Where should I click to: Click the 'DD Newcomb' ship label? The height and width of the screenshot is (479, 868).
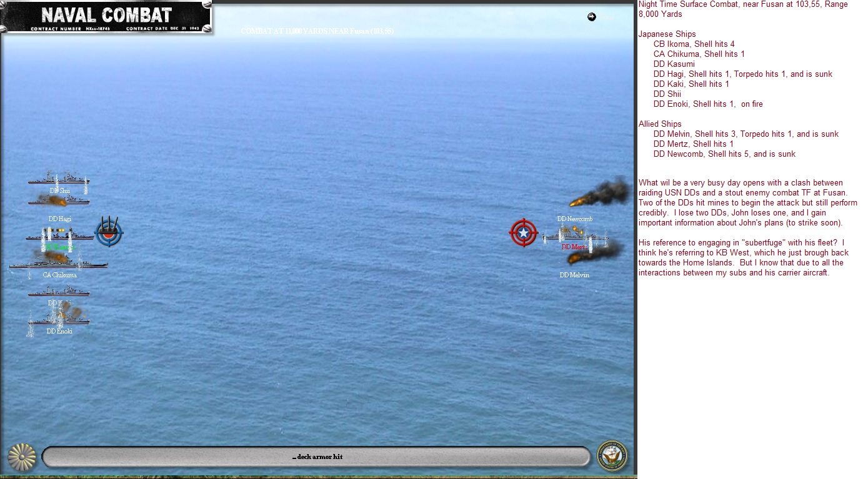[575, 219]
